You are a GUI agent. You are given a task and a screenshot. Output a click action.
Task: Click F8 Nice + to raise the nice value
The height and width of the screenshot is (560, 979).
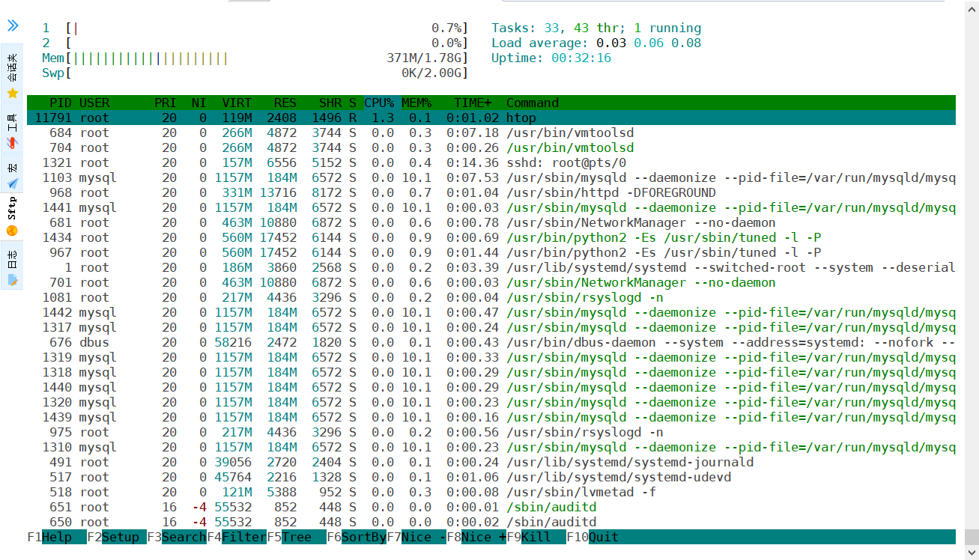click(x=476, y=537)
